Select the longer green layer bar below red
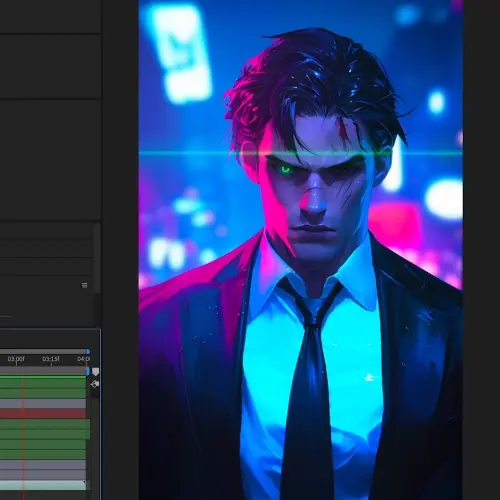500x500 pixels. 45,424
